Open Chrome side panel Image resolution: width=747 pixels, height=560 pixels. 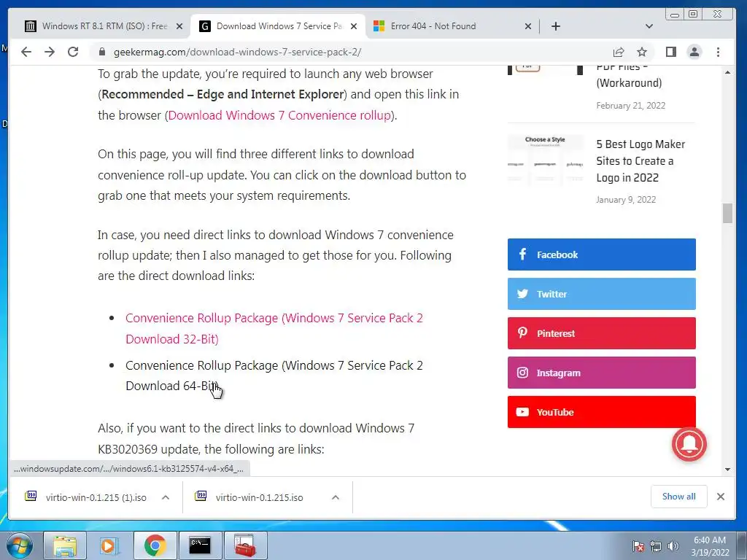[x=671, y=52]
